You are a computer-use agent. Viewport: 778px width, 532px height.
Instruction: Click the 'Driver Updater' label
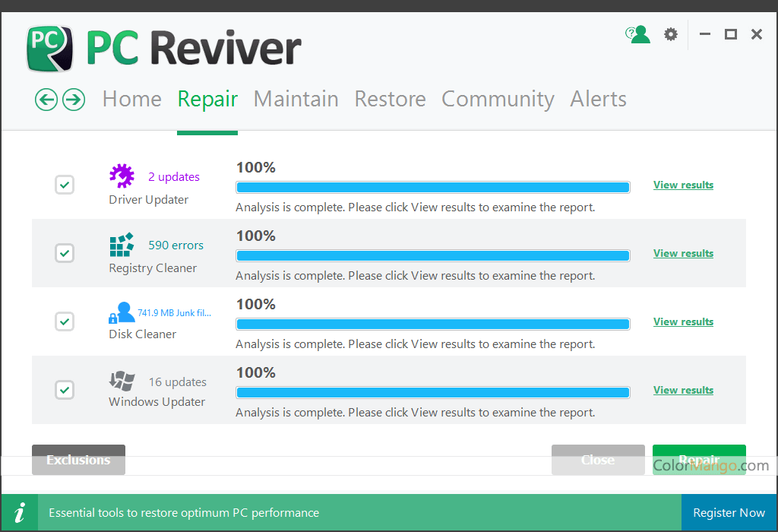pyautogui.click(x=148, y=200)
